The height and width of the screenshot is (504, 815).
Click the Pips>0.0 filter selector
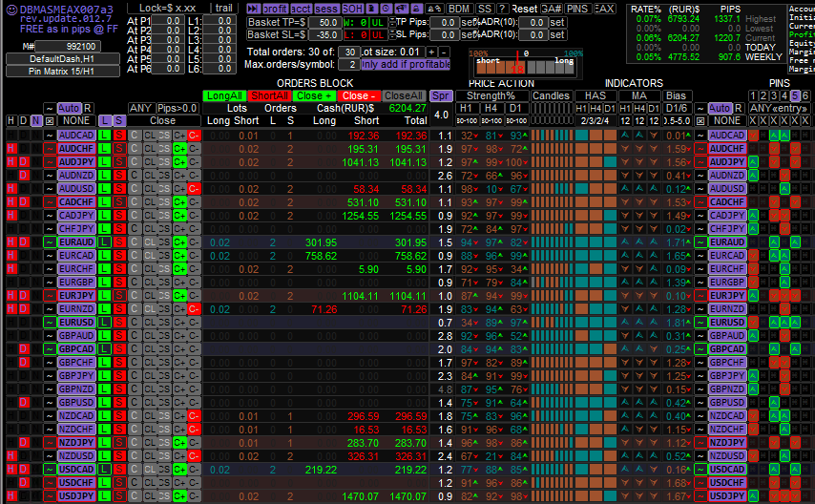(178, 108)
